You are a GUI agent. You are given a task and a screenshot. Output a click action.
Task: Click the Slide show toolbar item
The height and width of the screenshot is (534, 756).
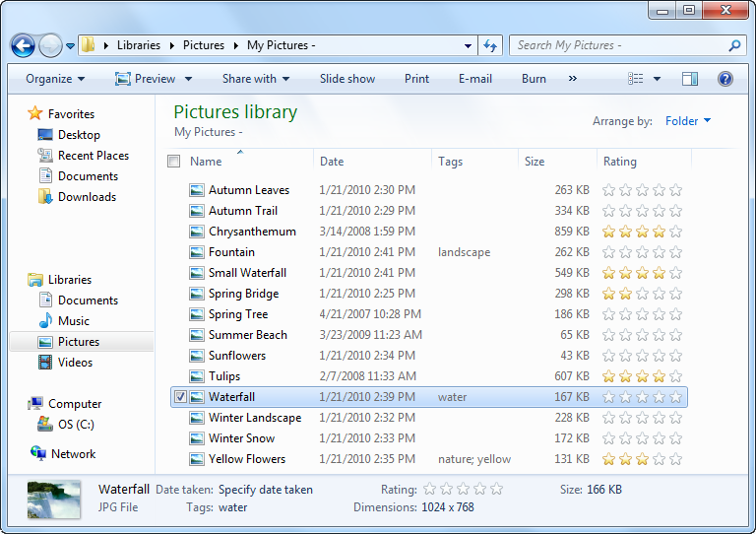[x=346, y=79]
